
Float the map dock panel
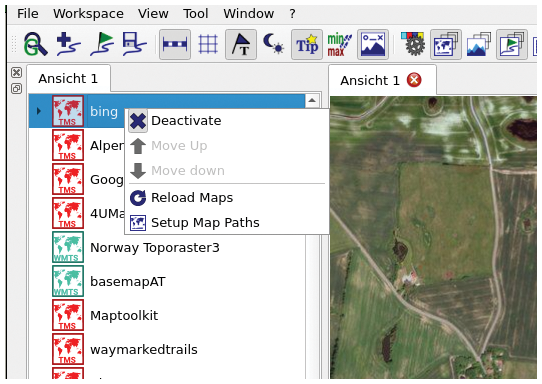17,88
